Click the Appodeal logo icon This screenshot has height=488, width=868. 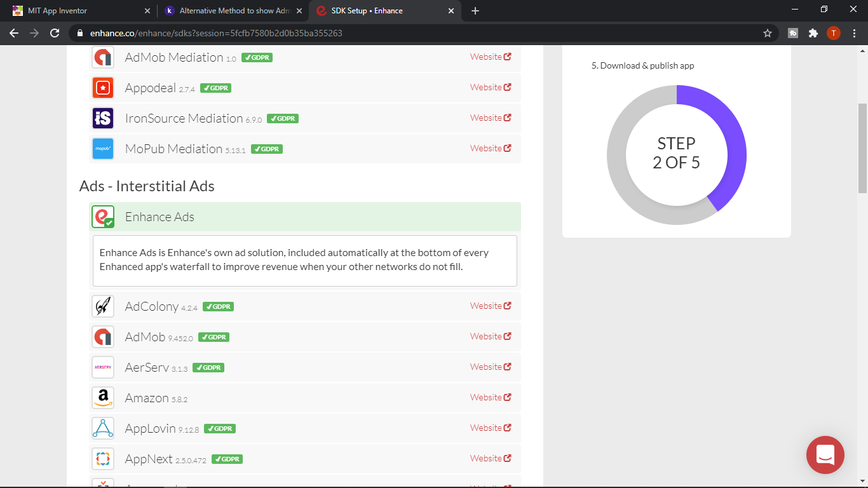pos(103,88)
